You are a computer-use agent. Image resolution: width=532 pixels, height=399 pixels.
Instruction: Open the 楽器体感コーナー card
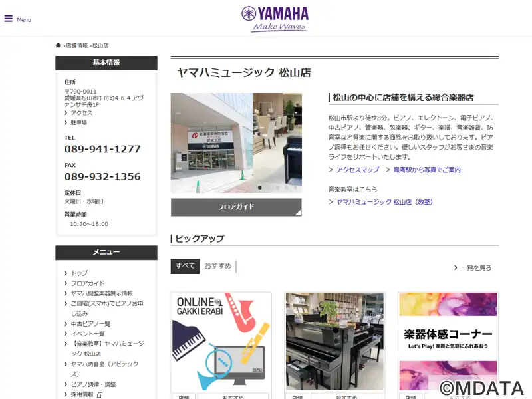(448, 341)
